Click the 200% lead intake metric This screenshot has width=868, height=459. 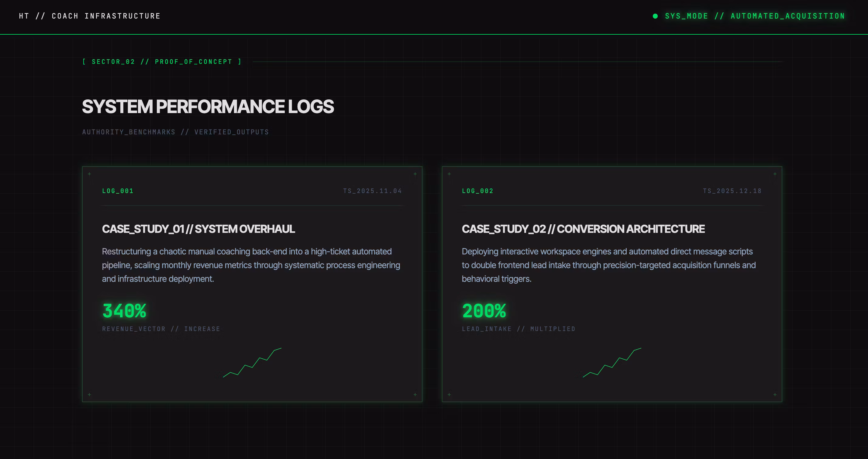(484, 311)
